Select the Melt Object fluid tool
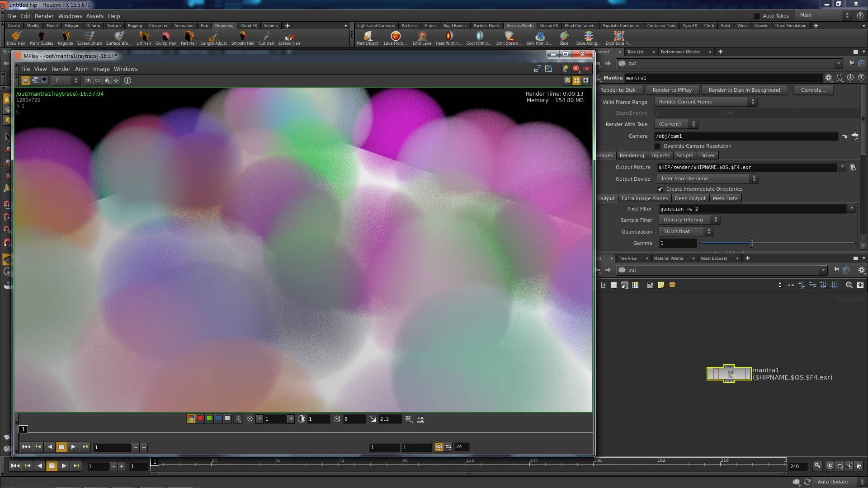 click(367, 38)
